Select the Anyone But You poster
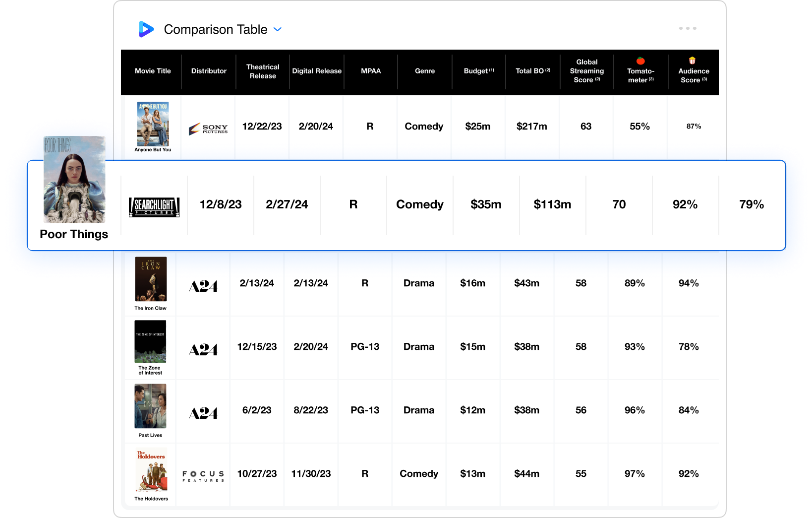Screen dimensions: 812x518 point(153,124)
